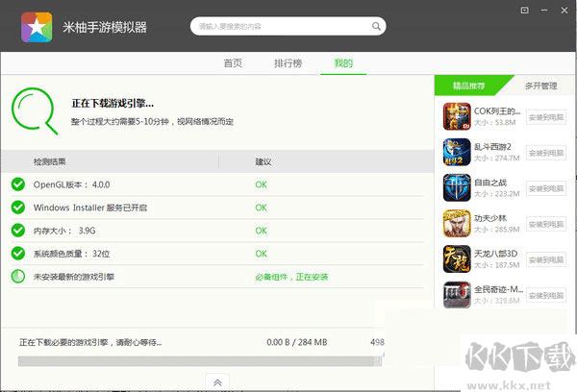Click the 功夫少林 game icon
The width and height of the screenshot is (577, 392).
click(x=457, y=223)
